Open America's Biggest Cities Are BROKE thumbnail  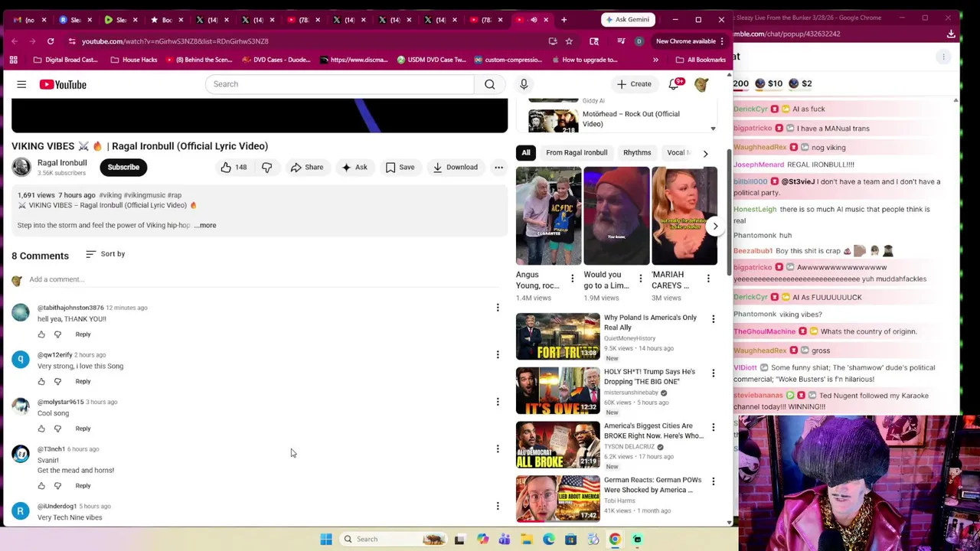(558, 445)
